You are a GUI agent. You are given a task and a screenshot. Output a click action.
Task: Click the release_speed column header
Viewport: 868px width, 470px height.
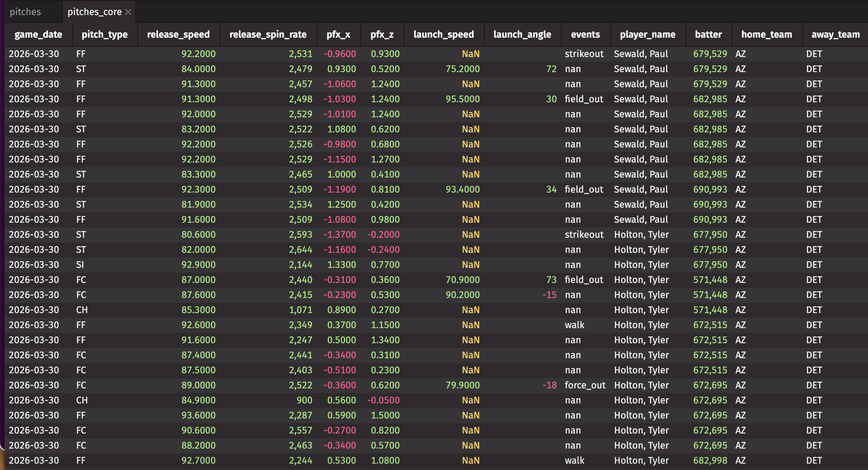(x=178, y=34)
